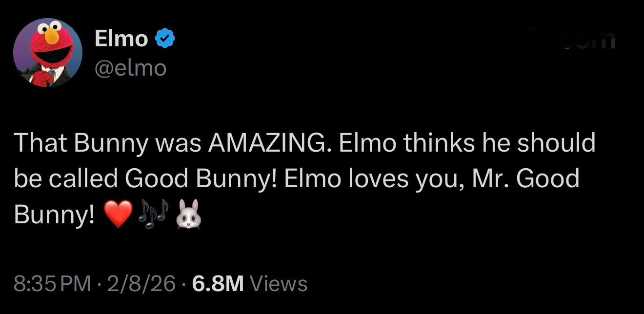Image resolution: width=644 pixels, height=314 pixels.
Task: Click the word AMAZING in the tweet
Action: [267, 144]
